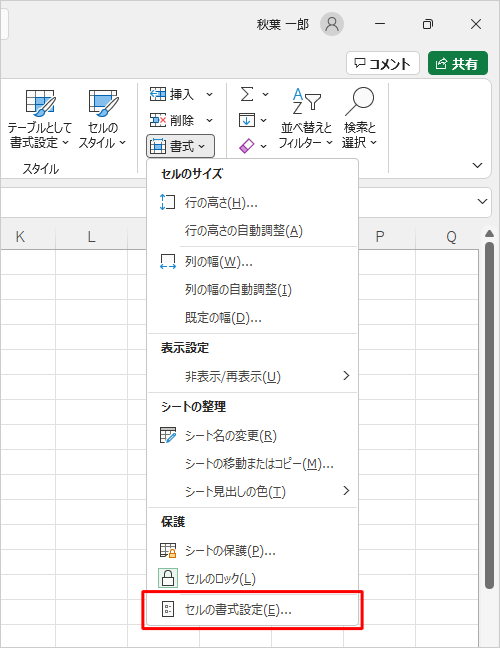Select column P header
The width and height of the screenshot is (500, 648).
coord(380,237)
